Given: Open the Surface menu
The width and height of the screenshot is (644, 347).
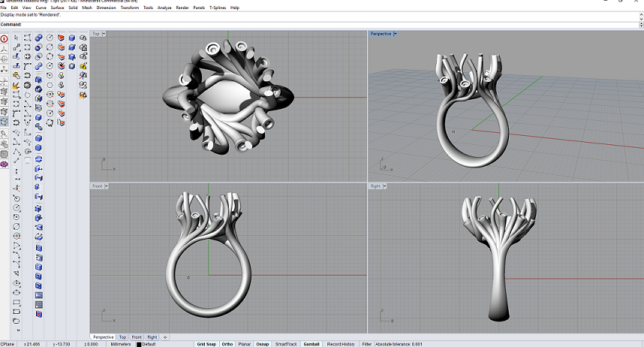Looking at the screenshot, I should tap(57, 8).
